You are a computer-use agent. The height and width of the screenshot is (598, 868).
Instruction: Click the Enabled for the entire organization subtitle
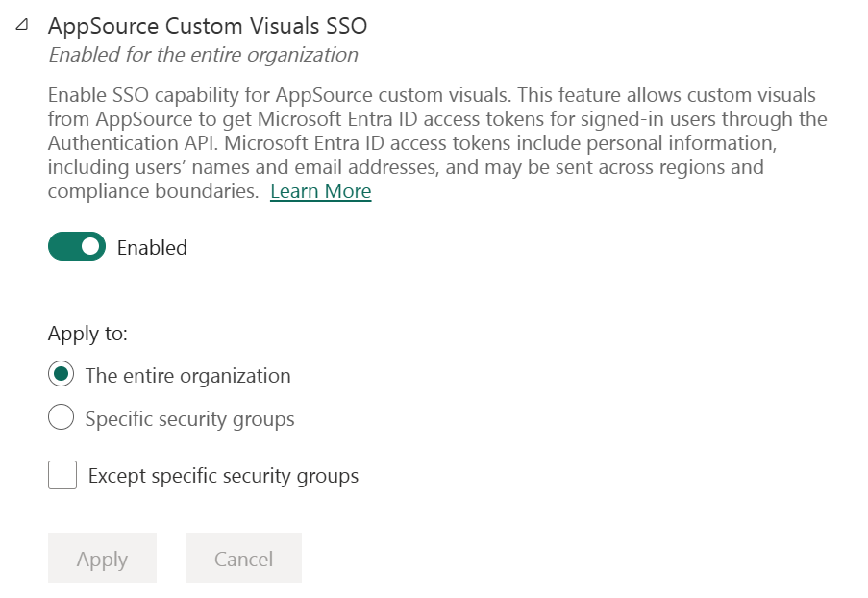203,55
